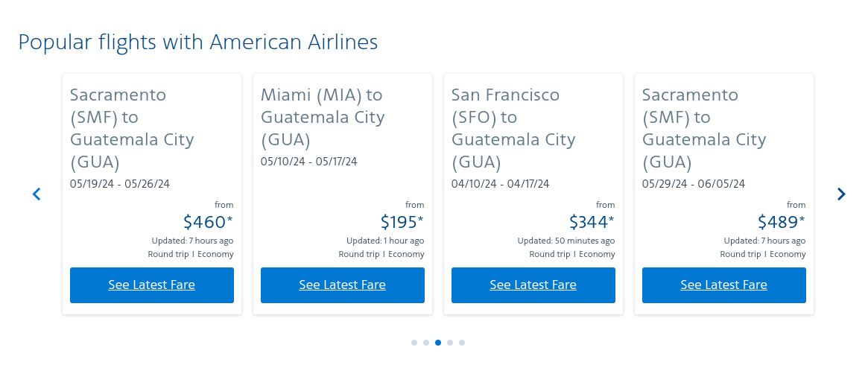See latest fare for $460 Sacramento flight
The image size is (868, 365).
click(152, 285)
